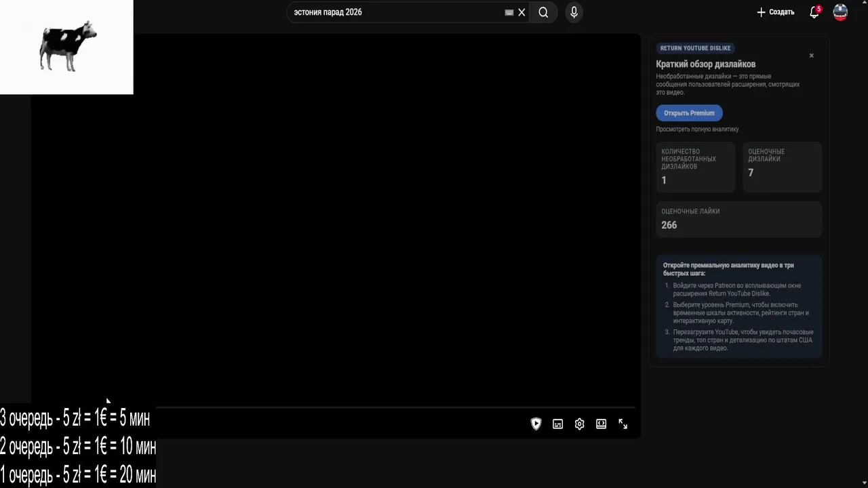
Task: Click the Краткий обзор дизлайков heading
Action: coord(705,64)
